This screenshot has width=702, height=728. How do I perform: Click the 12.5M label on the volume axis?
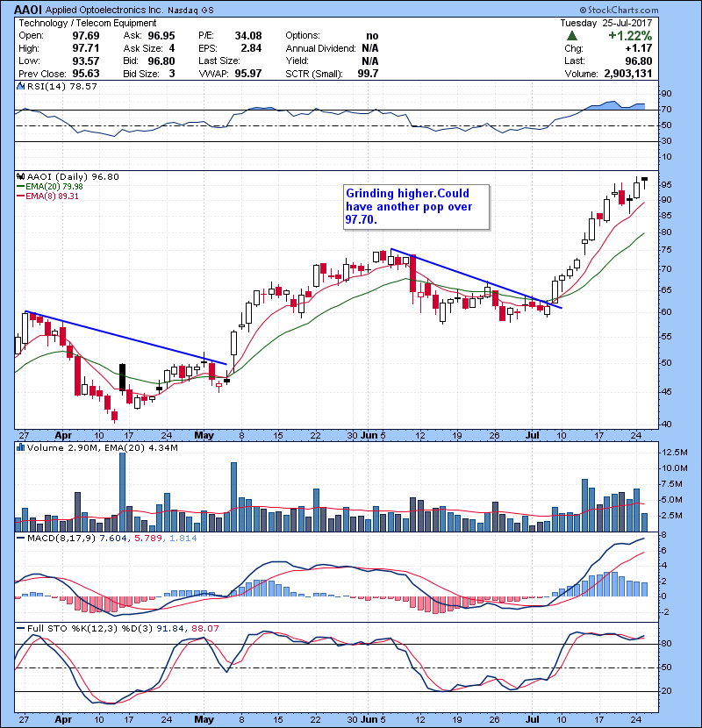point(675,453)
